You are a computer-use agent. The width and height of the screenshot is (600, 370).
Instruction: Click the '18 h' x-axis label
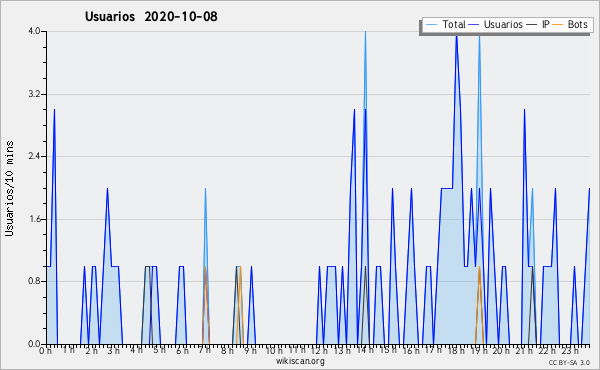tap(457, 351)
